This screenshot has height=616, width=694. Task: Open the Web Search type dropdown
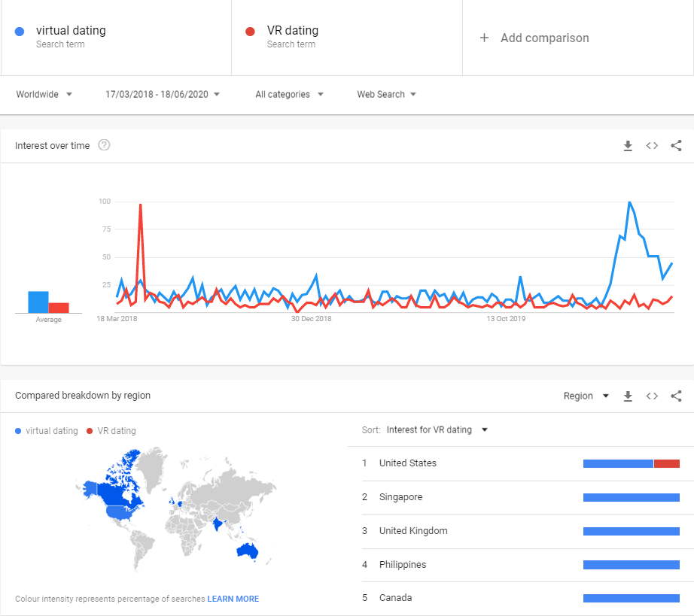pos(386,94)
